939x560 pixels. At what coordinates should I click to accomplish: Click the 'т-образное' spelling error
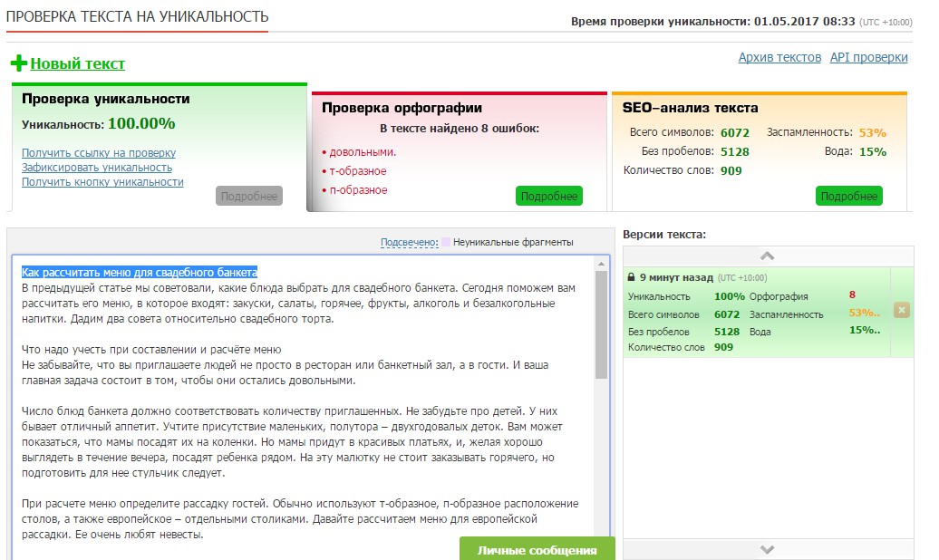(x=357, y=171)
